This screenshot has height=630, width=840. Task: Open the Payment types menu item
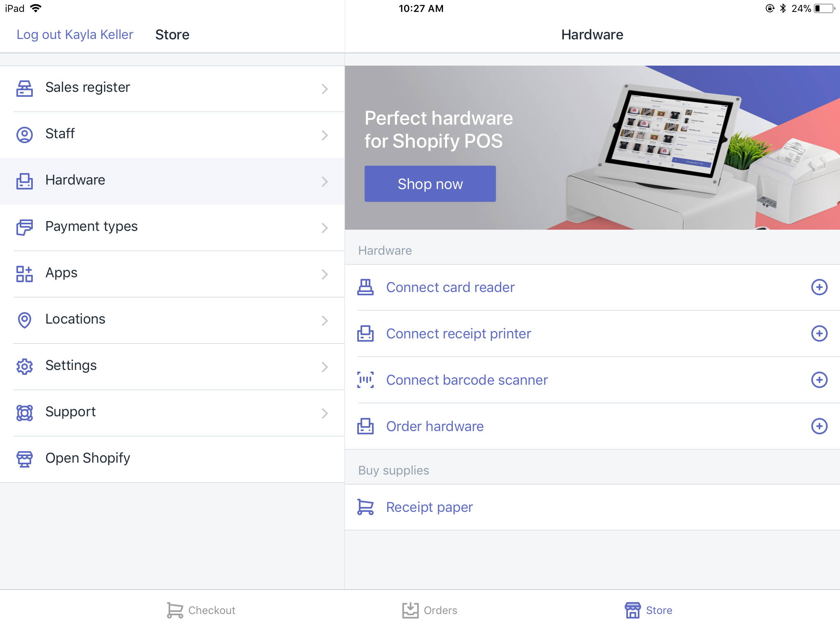point(172,228)
